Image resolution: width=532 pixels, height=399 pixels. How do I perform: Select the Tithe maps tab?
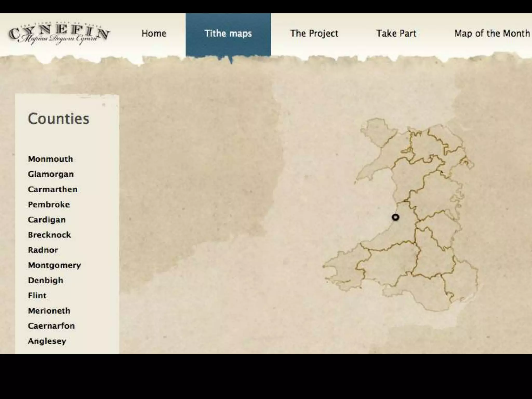(228, 34)
